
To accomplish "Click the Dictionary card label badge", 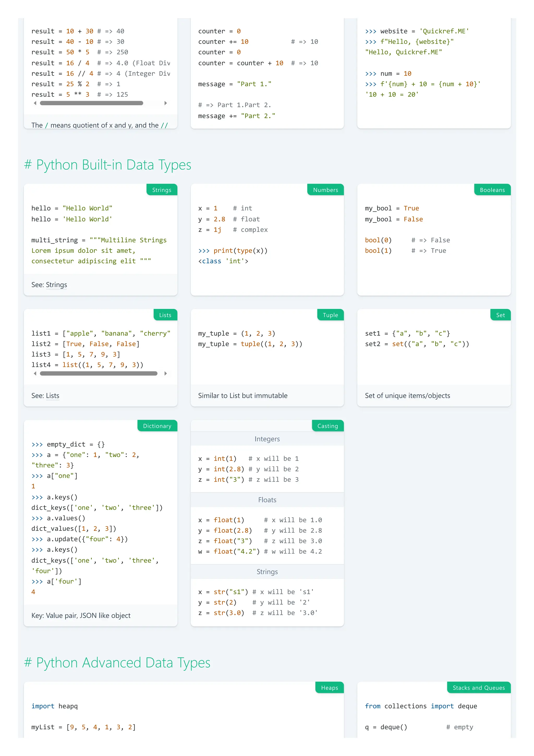I will click(157, 426).
